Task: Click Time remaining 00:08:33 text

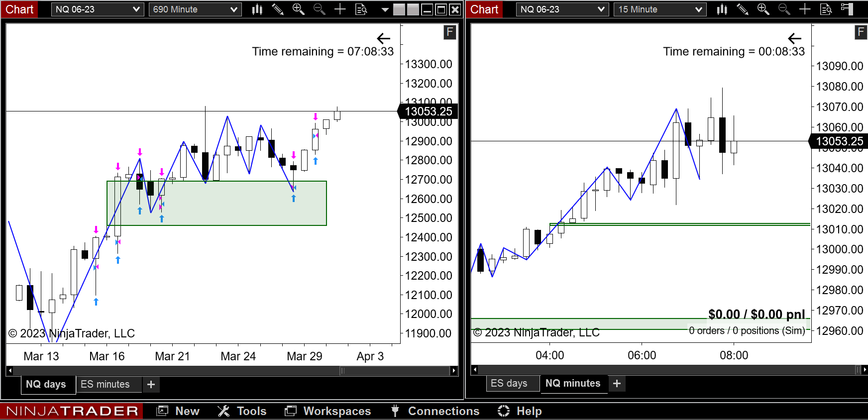Action: coord(734,52)
